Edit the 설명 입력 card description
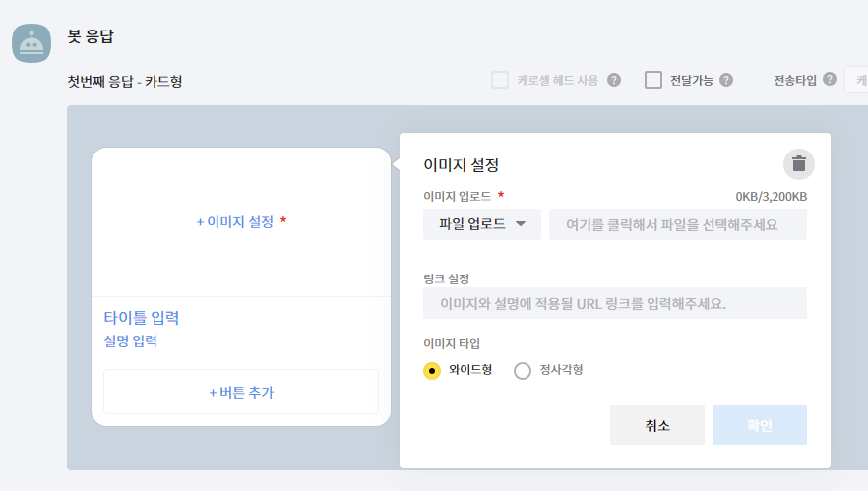 tap(131, 341)
